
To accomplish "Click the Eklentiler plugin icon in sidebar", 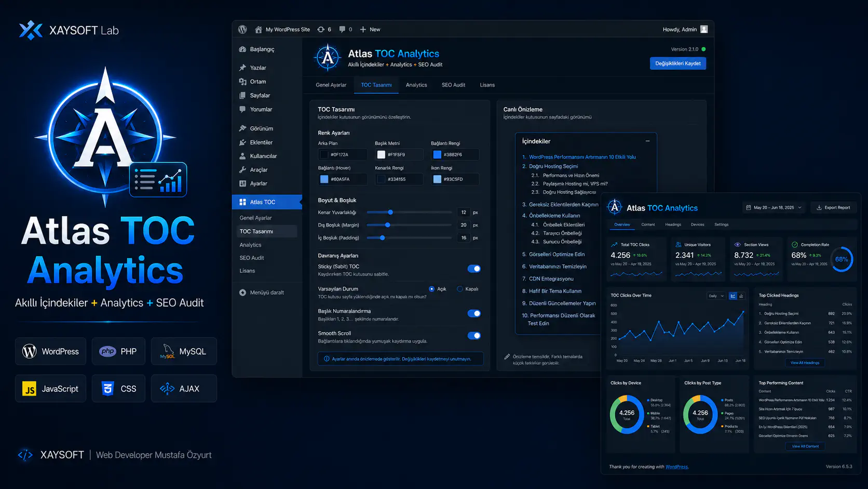I will point(242,142).
